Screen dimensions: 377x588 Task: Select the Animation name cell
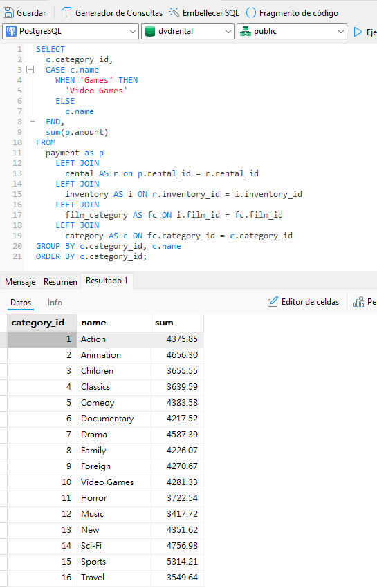[113, 355]
